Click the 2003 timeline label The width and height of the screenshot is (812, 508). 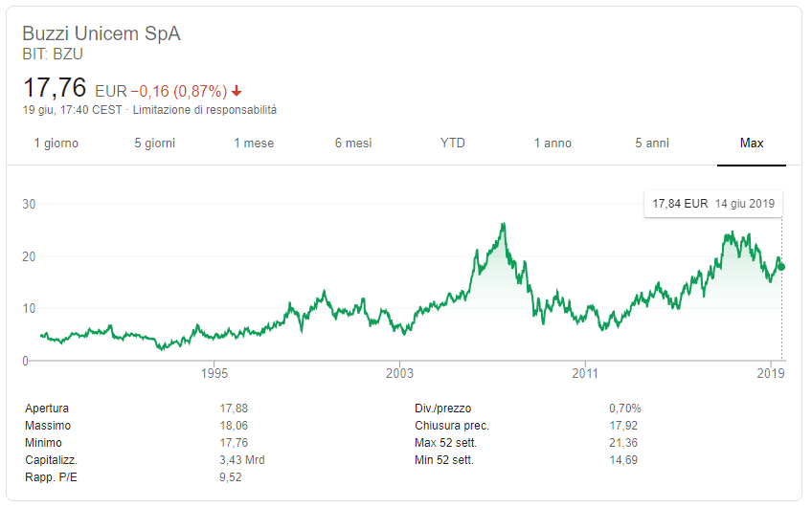pos(400,373)
